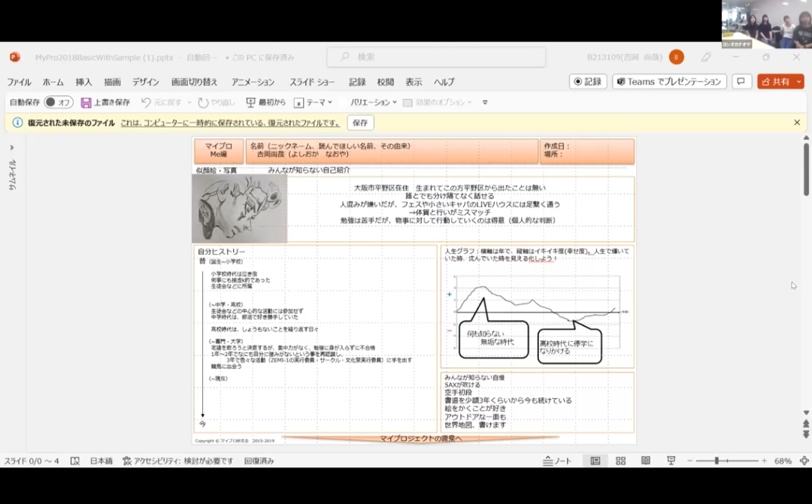Switch to Reading view icon
Viewport: 812px width, 504px height.
coord(646,460)
